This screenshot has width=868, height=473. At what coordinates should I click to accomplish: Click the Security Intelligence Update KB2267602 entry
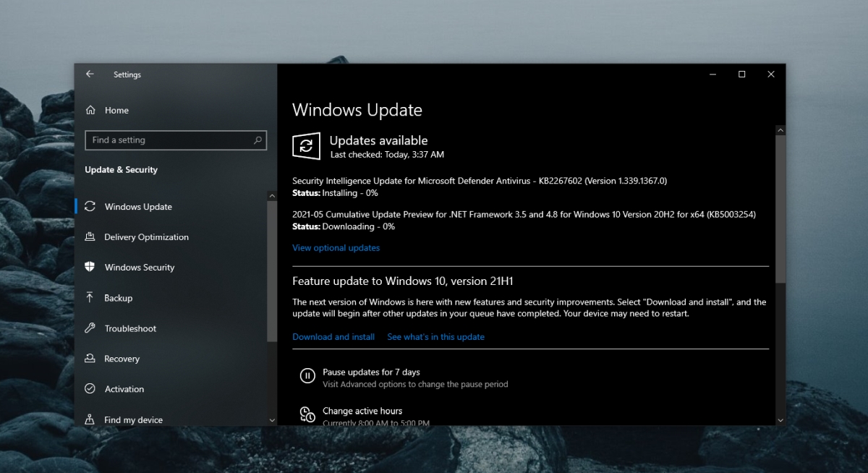tap(480, 180)
